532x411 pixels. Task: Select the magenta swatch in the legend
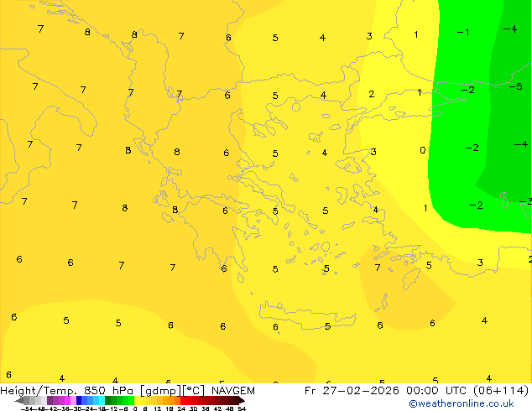pyautogui.click(x=67, y=400)
